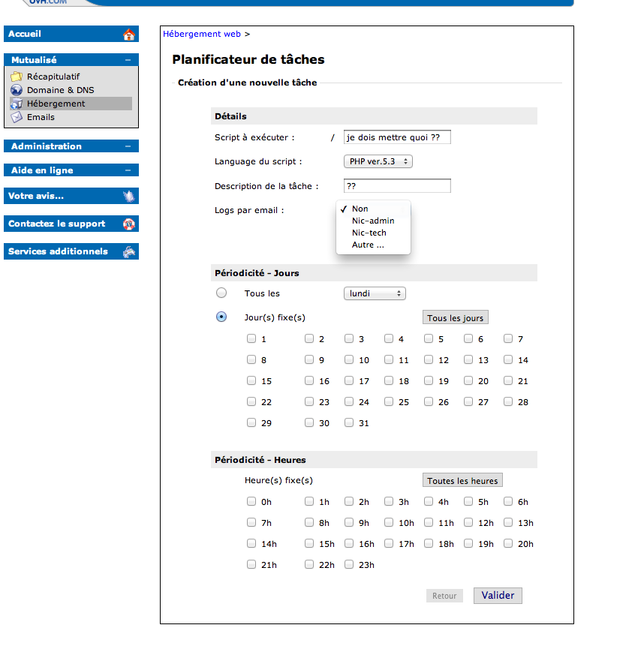Choose Non in the logs dropdown
This screenshot has height=670, width=644.
tap(360, 209)
